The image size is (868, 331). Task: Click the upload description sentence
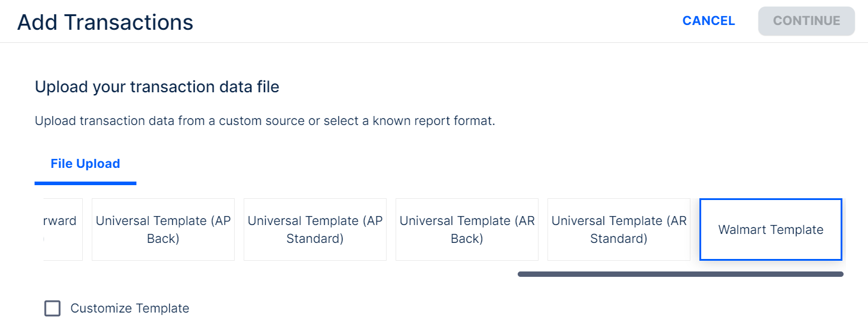pos(265,121)
